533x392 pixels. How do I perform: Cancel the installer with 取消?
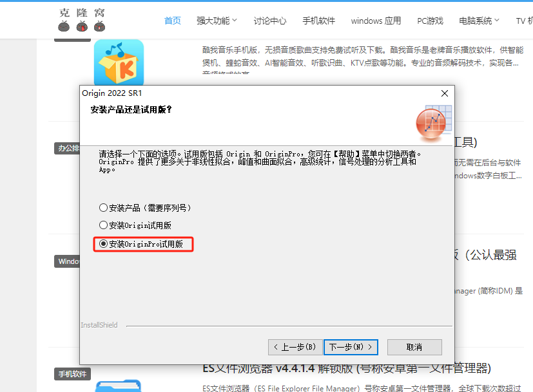(x=414, y=347)
